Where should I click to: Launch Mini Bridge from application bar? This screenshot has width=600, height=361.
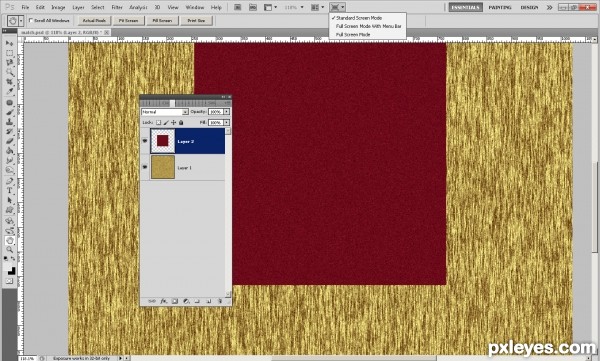(x=253, y=7)
